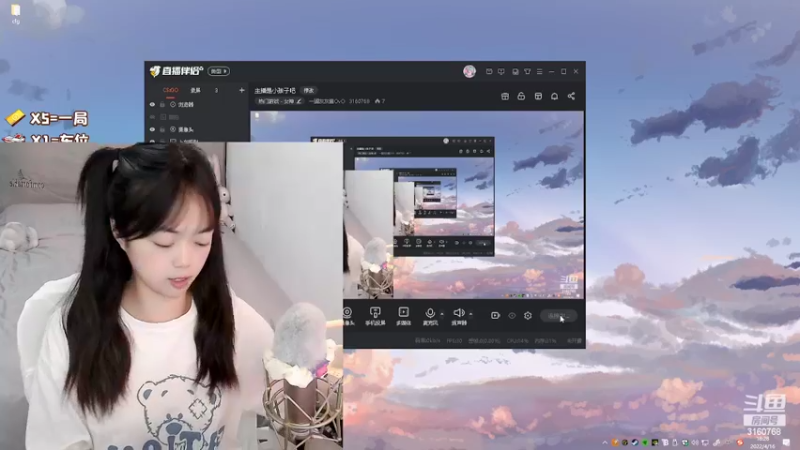
Task: Click the layout window icon beside the bell
Action: (x=538, y=96)
